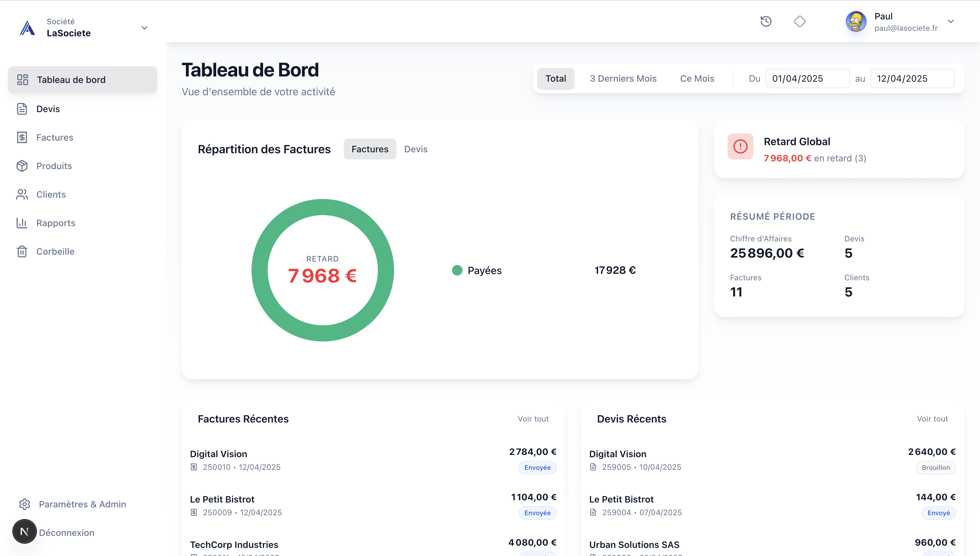Click Déconnexion to log out
Viewport: 980px width, 556px height.
pyautogui.click(x=66, y=533)
